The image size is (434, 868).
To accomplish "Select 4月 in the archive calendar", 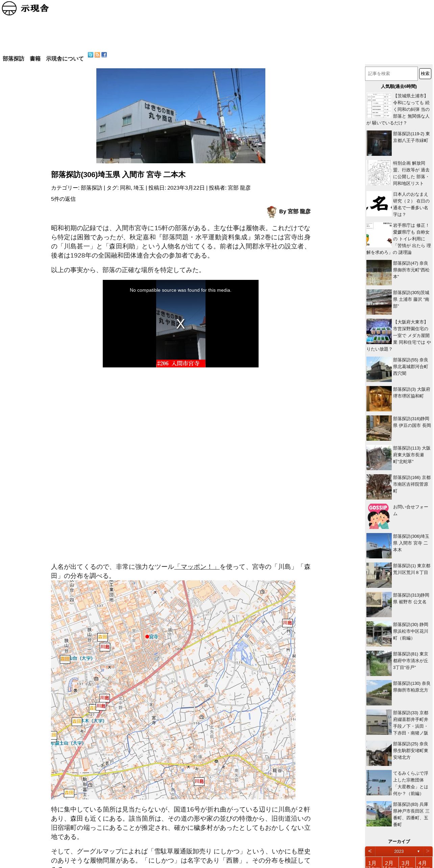I will [424, 863].
